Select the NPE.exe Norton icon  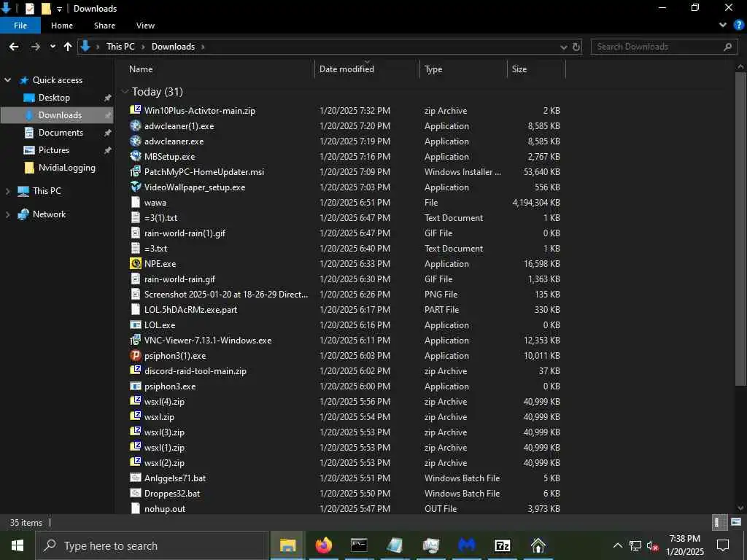[136, 263]
